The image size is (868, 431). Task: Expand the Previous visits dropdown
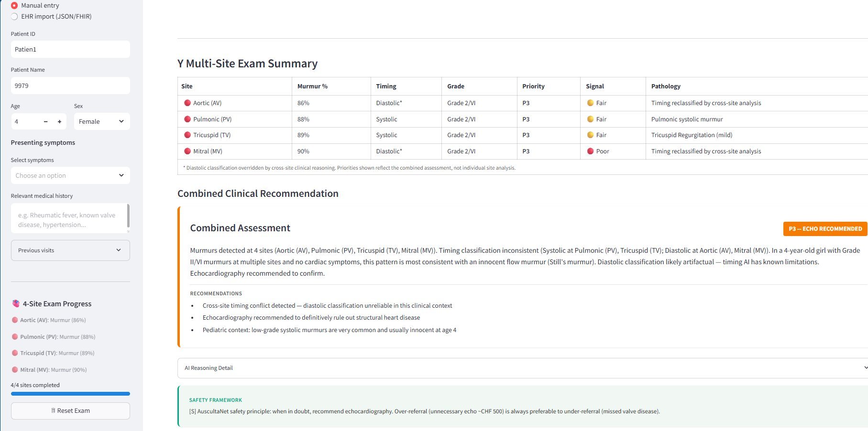(x=70, y=250)
